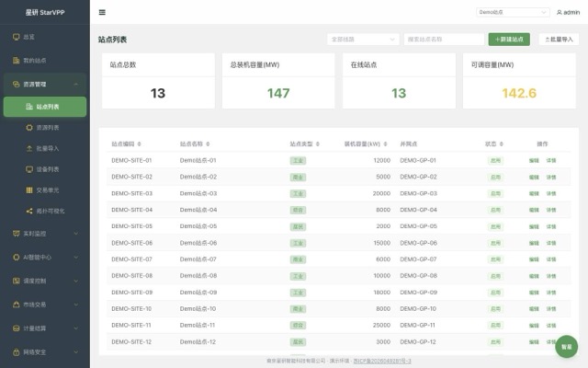Click 编辑 for DEMO-SITE-01
The height and width of the screenshot is (368, 588).
pos(534,160)
